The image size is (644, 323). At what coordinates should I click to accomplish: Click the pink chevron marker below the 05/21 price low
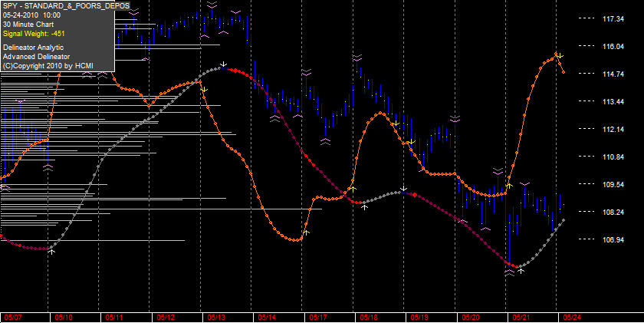click(509, 272)
